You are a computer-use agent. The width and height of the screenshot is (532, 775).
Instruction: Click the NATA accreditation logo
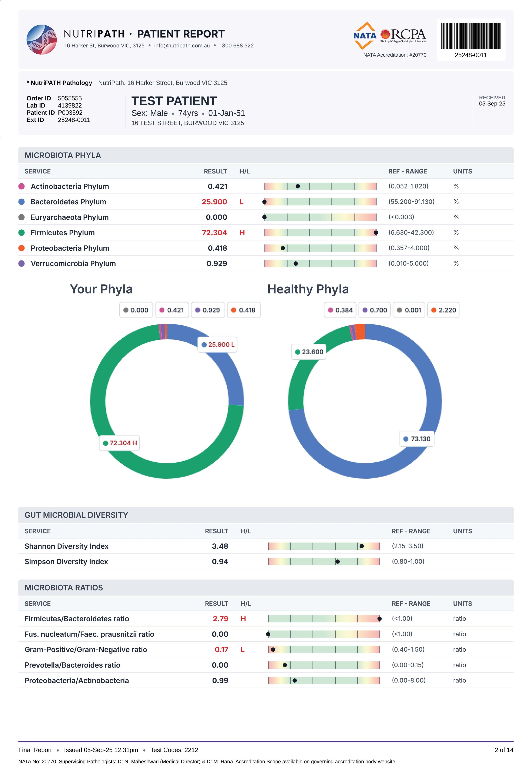click(365, 35)
